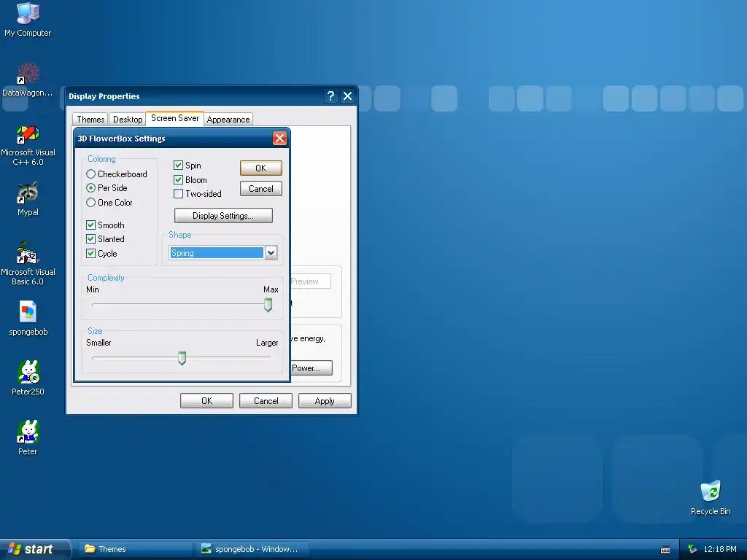This screenshot has height=560, width=747.
Task: Open Display Settings button
Action: click(x=223, y=216)
